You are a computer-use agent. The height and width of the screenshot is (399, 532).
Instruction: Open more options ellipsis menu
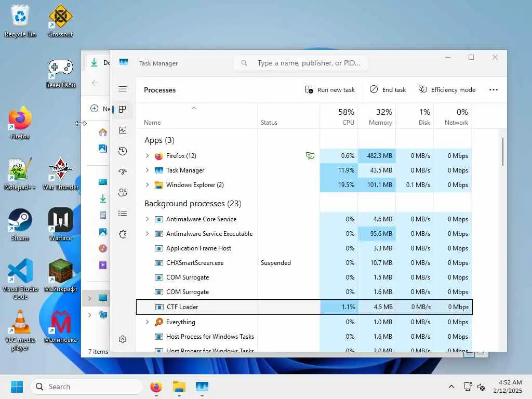494,89
